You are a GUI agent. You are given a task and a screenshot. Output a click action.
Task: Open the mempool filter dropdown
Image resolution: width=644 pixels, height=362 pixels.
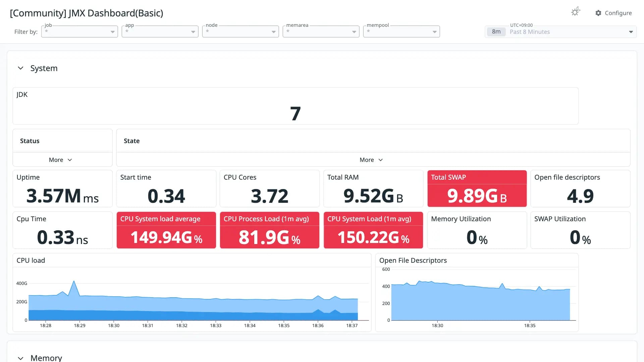[401, 32]
